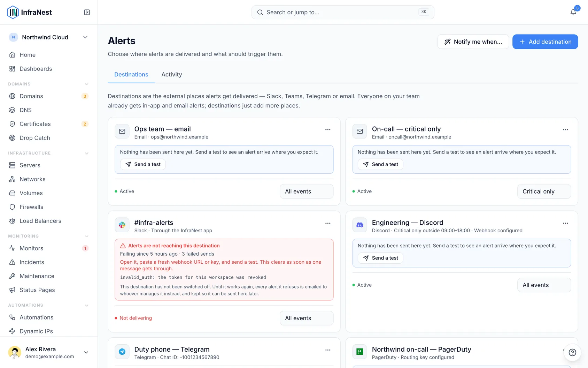The image size is (588, 368).
Task: Open more options for Engineering Discord
Action: tap(565, 223)
